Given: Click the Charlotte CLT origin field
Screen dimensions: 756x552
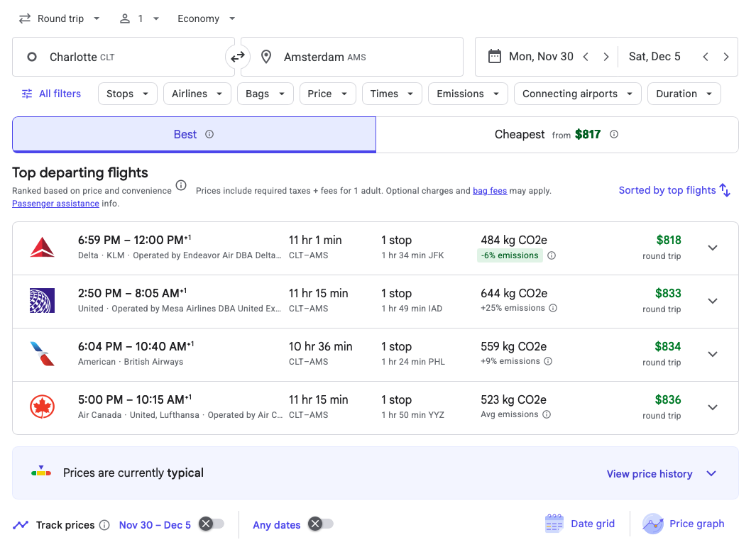Looking at the screenshot, I should [124, 57].
